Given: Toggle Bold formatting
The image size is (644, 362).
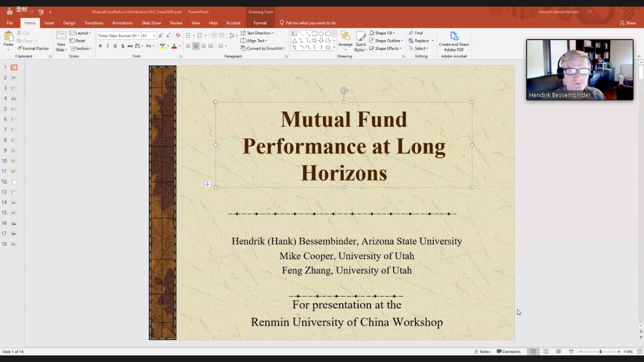Looking at the screenshot, I should [x=101, y=46].
